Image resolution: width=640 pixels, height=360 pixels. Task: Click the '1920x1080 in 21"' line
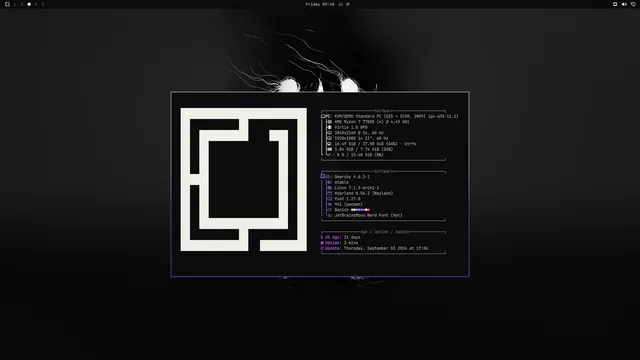tap(361, 138)
